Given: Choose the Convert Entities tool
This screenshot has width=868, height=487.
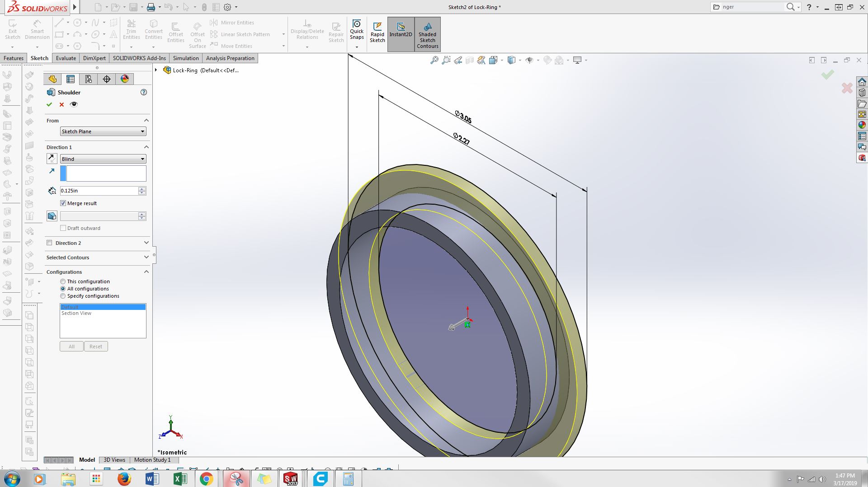Looking at the screenshot, I should [x=154, y=30].
